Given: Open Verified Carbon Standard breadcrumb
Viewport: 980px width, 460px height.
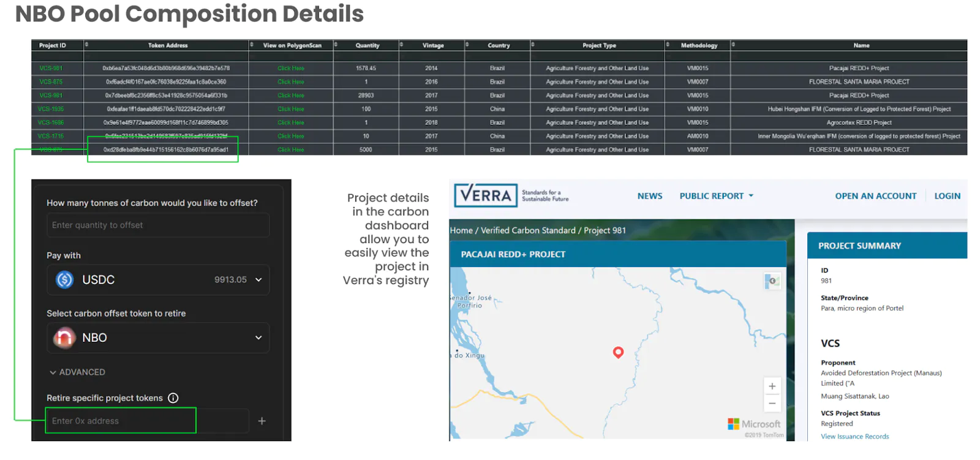Looking at the screenshot, I should [528, 230].
